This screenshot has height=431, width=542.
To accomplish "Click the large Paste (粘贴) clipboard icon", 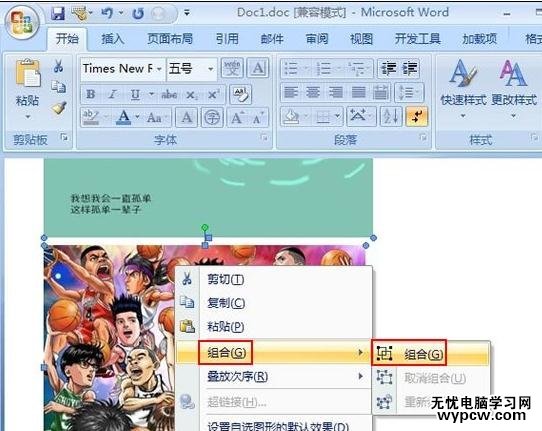I will coord(27,73).
